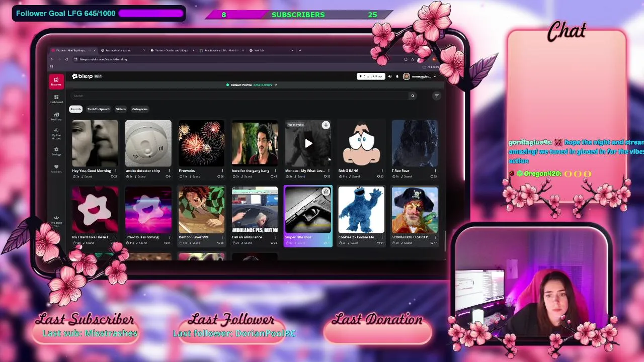Screen dimensions: 644x362
Task: Click the purple Follower Goal progress bar
Action: (151, 14)
